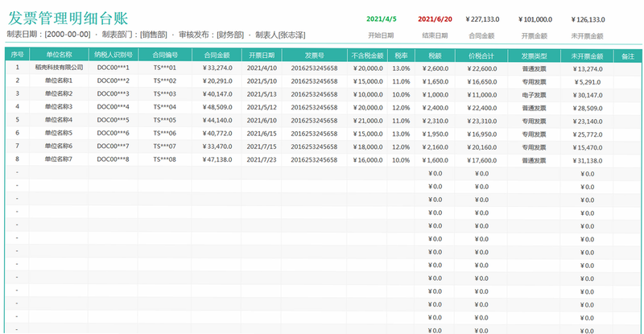Click contract amount ¥47,138.0
Image resolution: width=644 pixels, height=334 pixels.
tap(217, 159)
